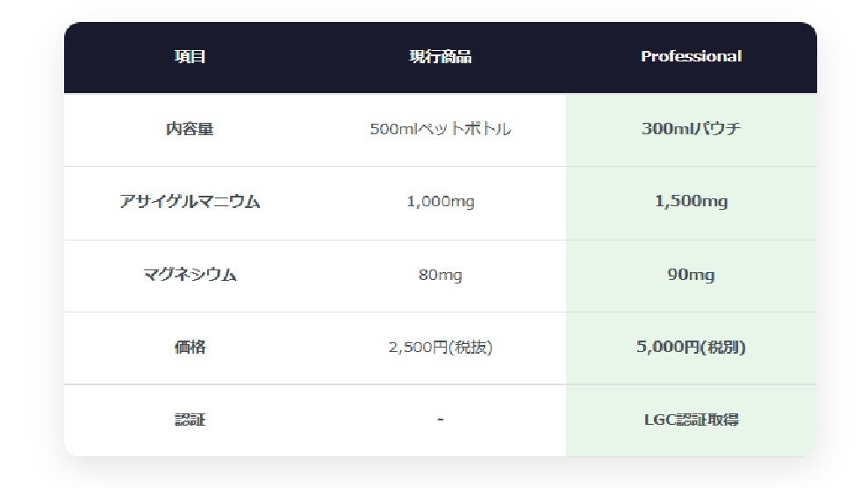
Task: Select the 1,000mg value cell
Action: click(x=440, y=202)
